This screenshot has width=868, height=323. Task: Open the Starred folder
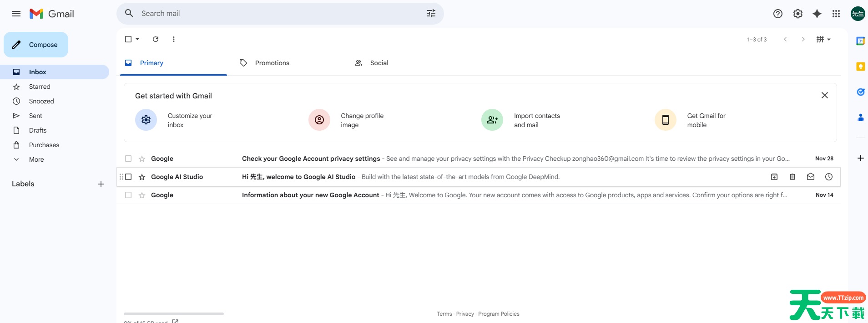pyautogui.click(x=55, y=87)
